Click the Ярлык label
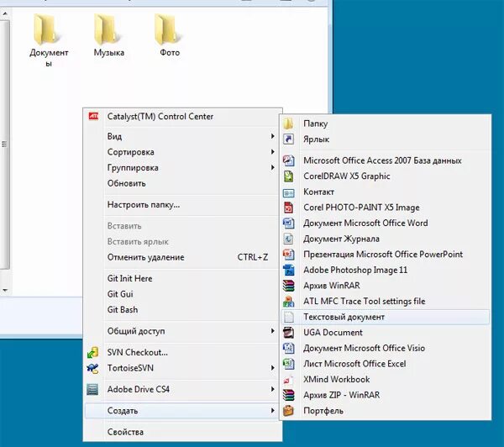Image resolution: width=504 pixels, height=447 pixels. (317, 139)
